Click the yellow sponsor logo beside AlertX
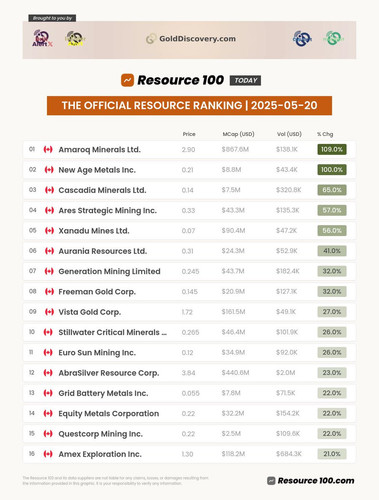The image size is (379, 500). point(75,39)
